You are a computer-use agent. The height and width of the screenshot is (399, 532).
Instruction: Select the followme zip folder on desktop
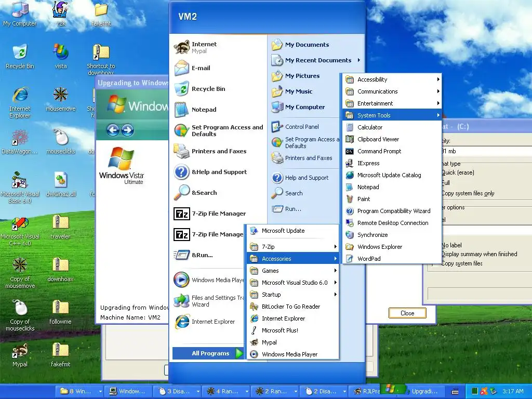click(x=60, y=312)
